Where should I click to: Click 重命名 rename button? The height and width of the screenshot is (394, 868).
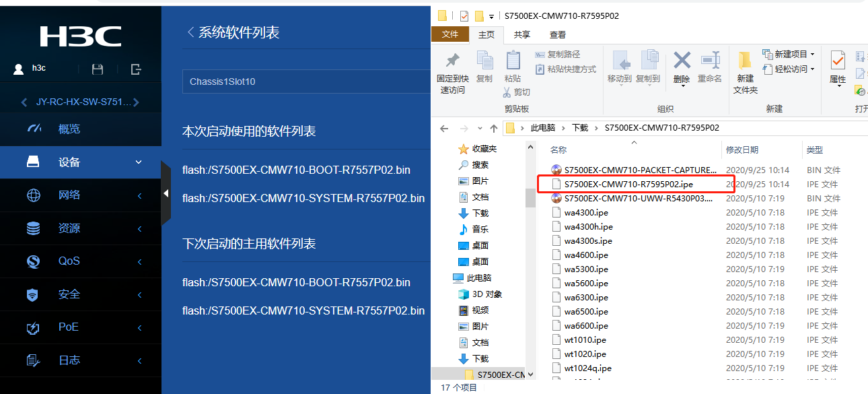710,67
